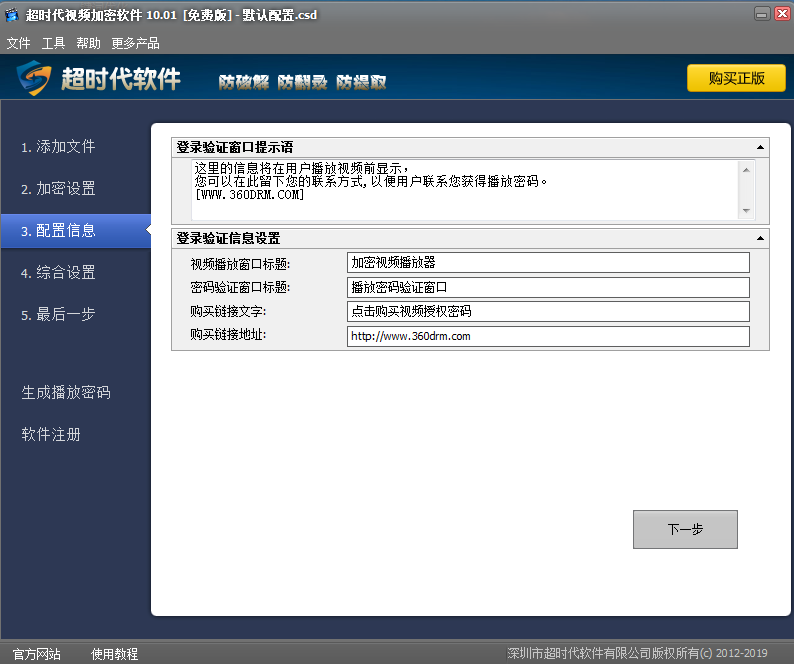Image resolution: width=794 pixels, height=664 pixels.
Task: Open the 文件 menu
Action: click(x=18, y=43)
